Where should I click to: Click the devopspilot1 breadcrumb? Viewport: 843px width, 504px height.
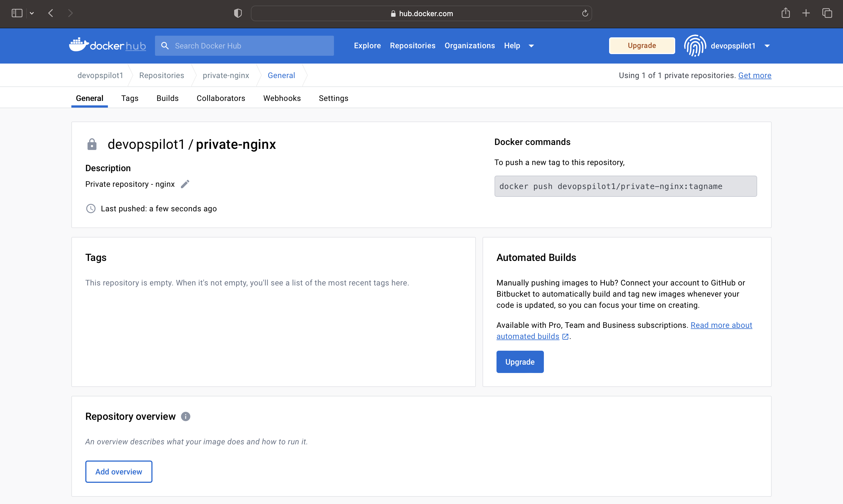pos(100,75)
